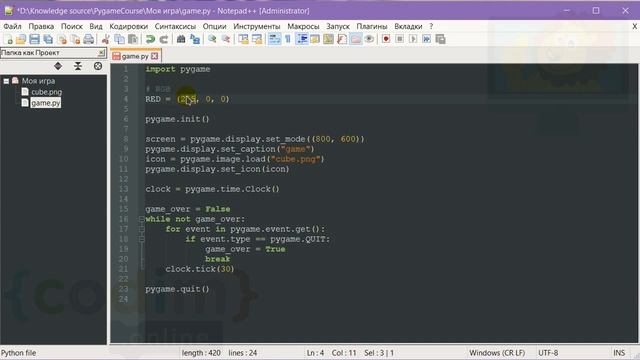Click Unfold All in folder panel
The width and height of the screenshot is (640, 360).
coord(58,66)
